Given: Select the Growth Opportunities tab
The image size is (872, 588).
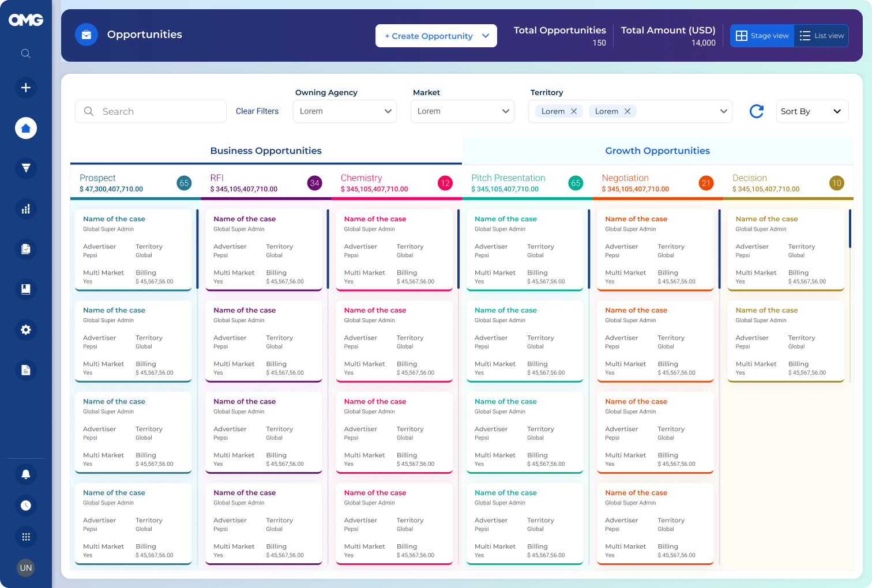Looking at the screenshot, I should coord(657,151).
